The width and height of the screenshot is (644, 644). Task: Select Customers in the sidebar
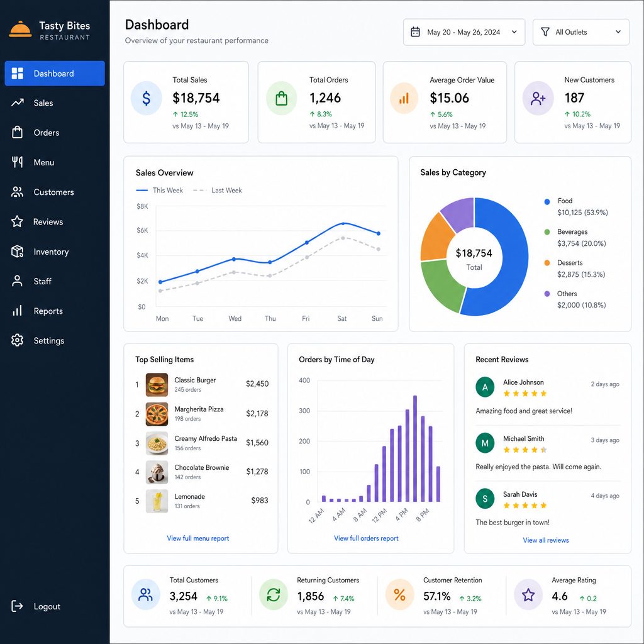[x=54, y=192]
